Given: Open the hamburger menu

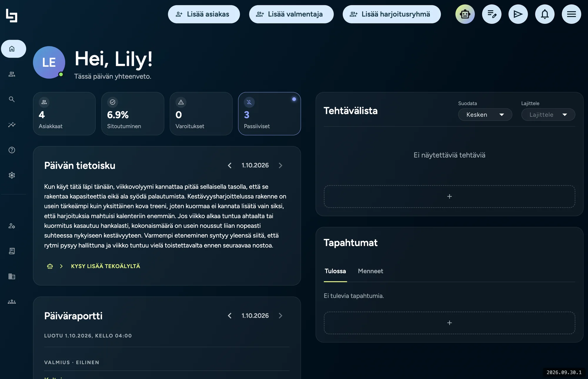Looking at the screenshot, I should click(571, 14).
